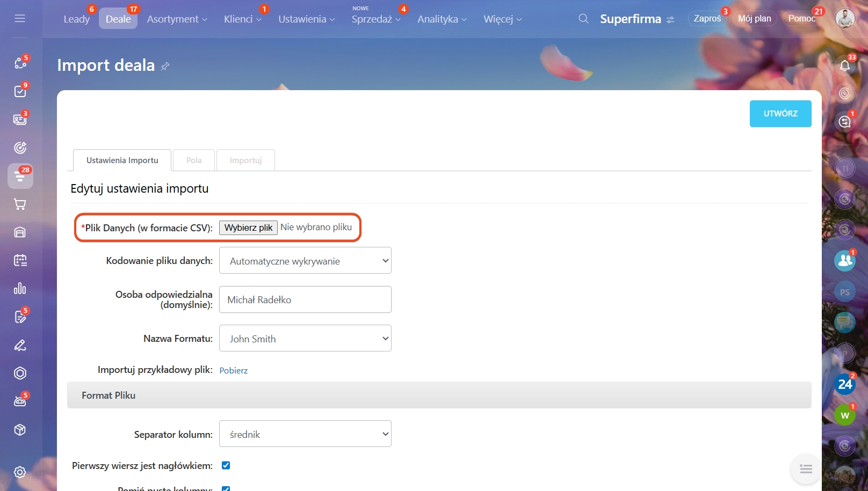Open the Nazwa Formatu dropdown

[x=305, y=339]
